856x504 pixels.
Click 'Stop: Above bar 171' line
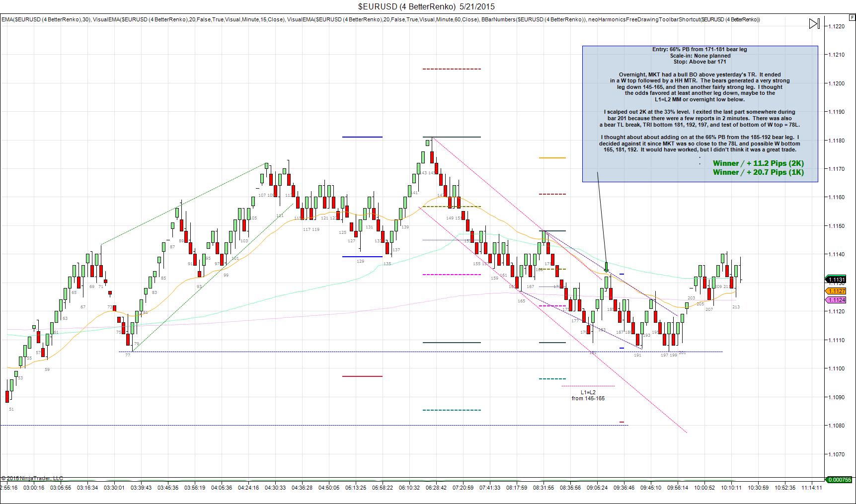click(700, 62)
